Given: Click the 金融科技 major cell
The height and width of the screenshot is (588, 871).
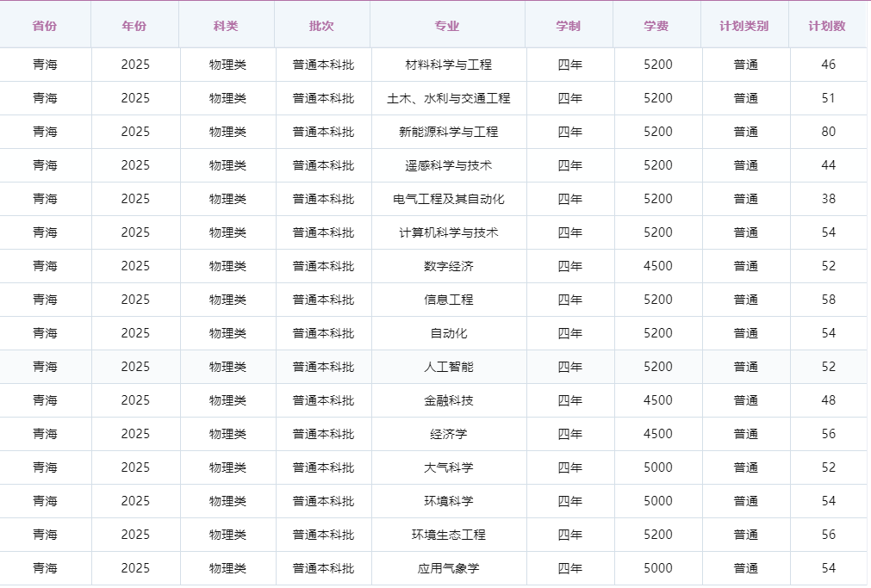Looking at the screenshot, I should point(448,400).
